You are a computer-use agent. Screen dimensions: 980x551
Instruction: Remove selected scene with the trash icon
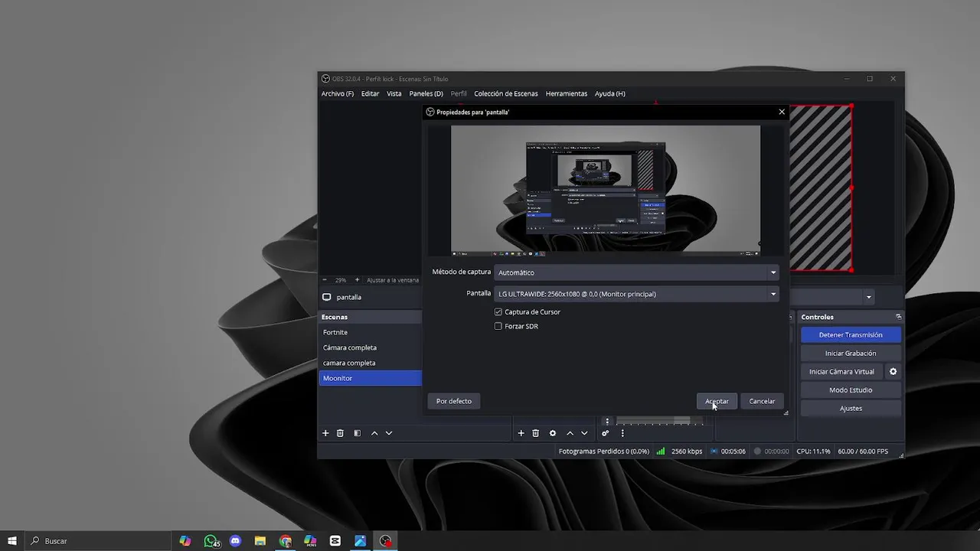pos(340,433)
